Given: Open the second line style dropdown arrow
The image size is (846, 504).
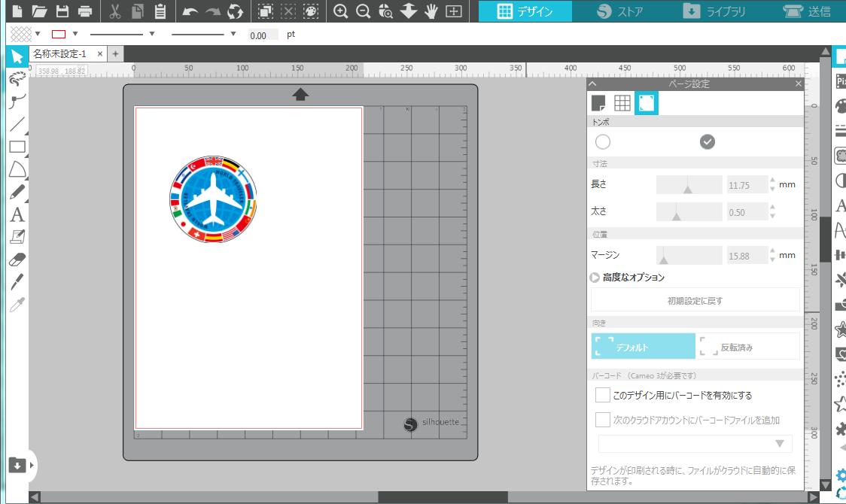Looking at the screenshot, I should pyautogui.click(x=233, y=34).
